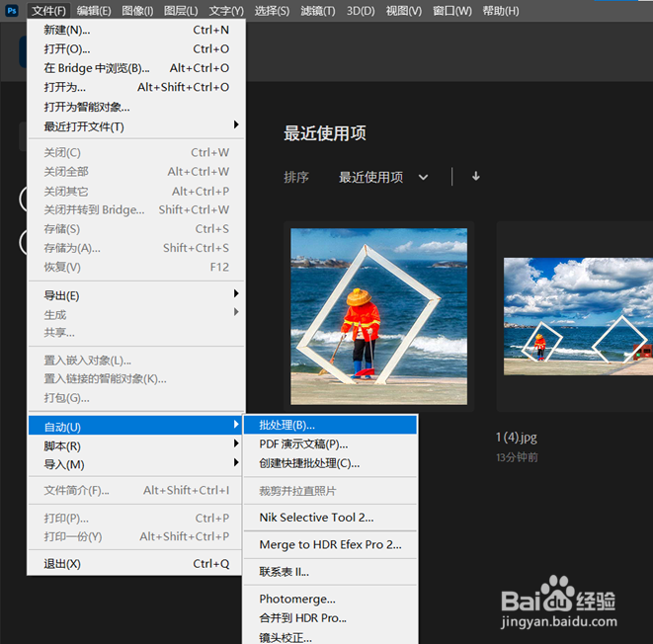Image resolution: width=653 pixels, height=644 pixels.
Task: Open recent thumbnail of sweeper in frame
Action: [x=378, y=316]
